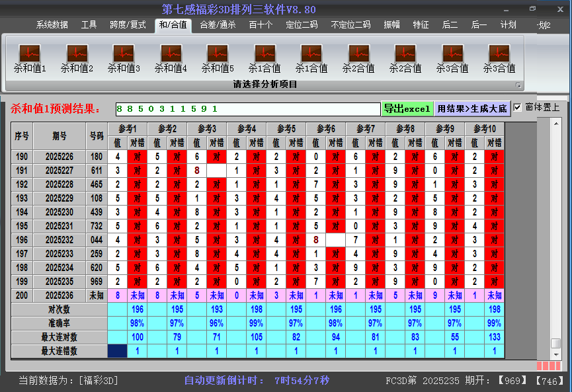The height and width of the screenshot is (392, 572).
Task: Open the 杀和值3 analysis icon
Action: [x=124, y=53]
